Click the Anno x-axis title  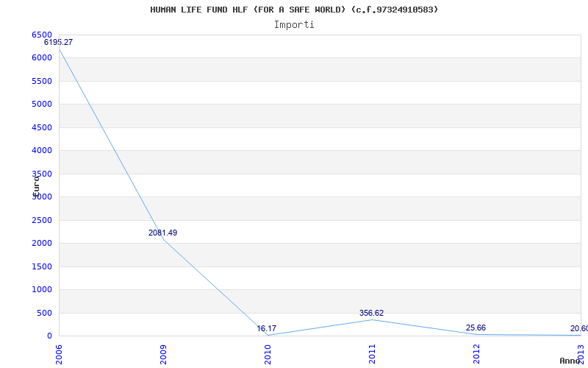(570, 361)
